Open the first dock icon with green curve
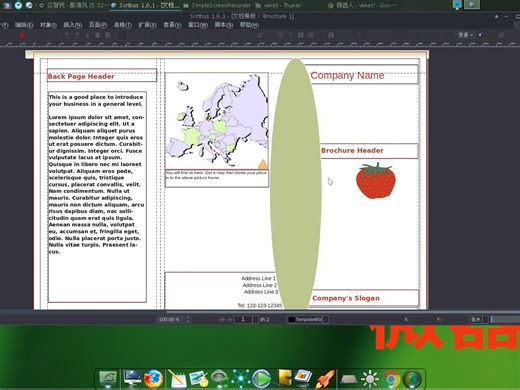Viewport: 520px width, 390px height. tap(108, 379)
